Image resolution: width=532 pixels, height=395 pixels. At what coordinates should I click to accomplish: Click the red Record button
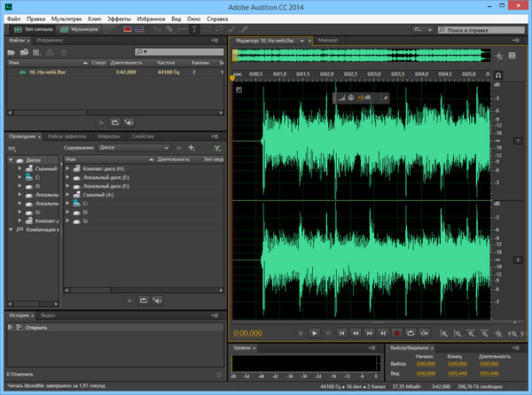click(x=398, y=333)
